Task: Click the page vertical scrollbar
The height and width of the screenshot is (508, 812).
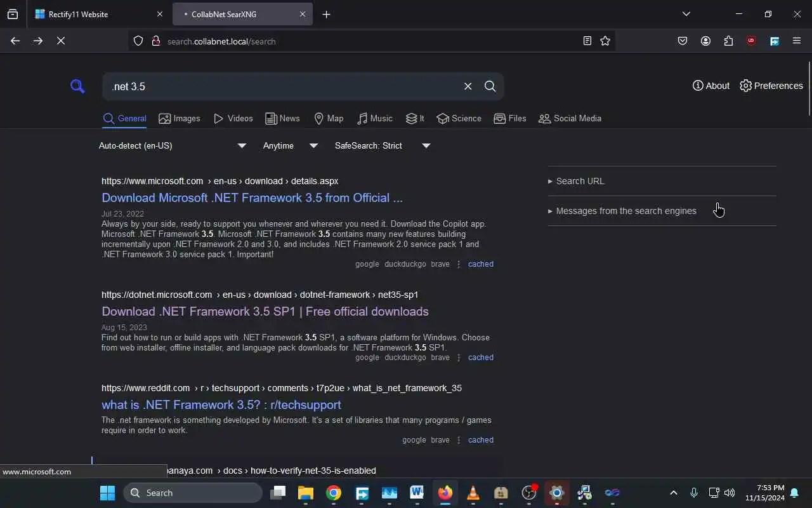Action: [x=809, y=89]
